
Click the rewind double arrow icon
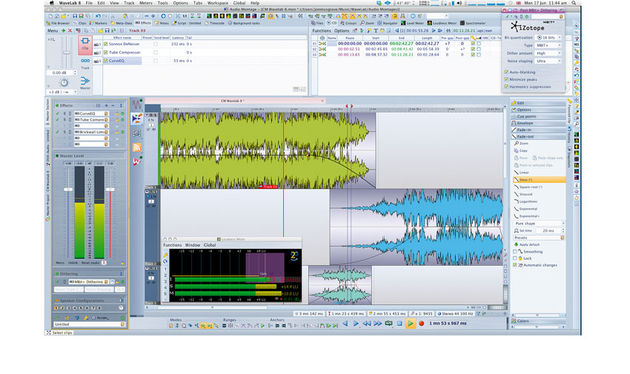[367, 323]
